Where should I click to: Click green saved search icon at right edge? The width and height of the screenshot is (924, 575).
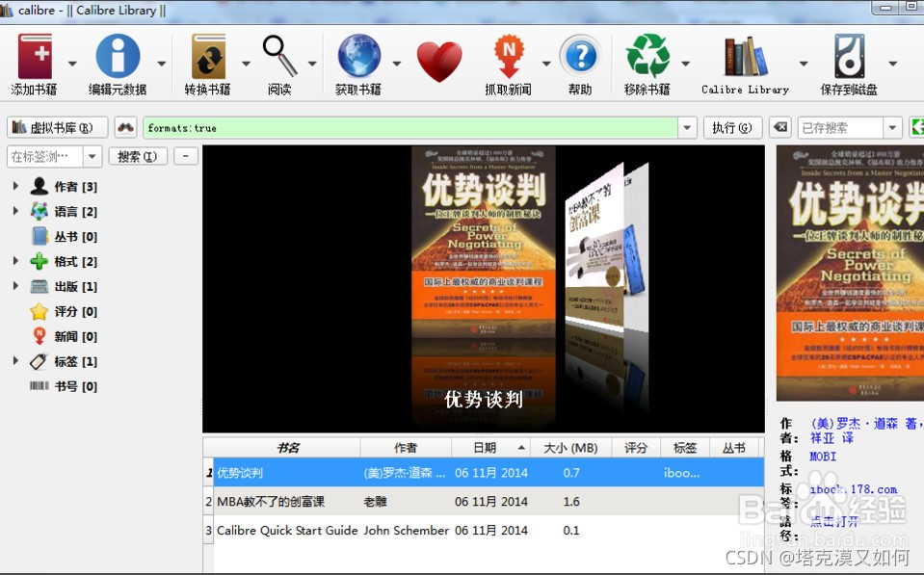(x=917, y=127)
